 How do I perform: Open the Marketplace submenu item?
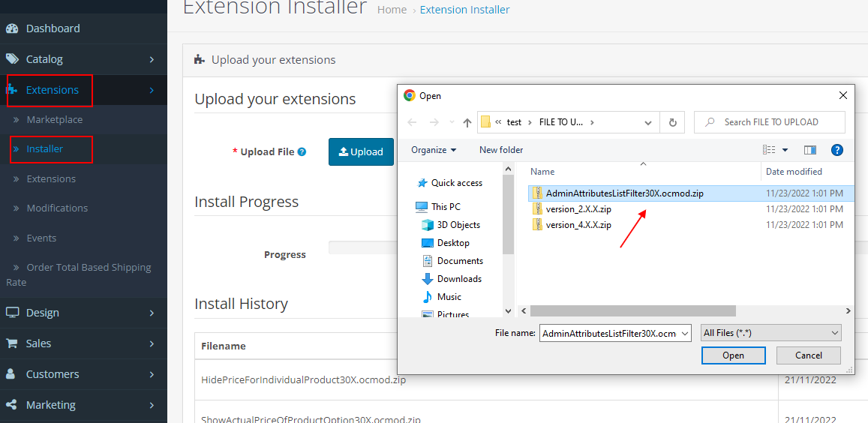coord(55,119)
